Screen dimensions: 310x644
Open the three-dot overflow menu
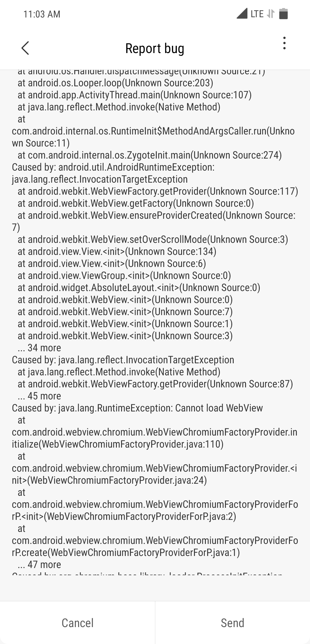[x=284, y=43]
